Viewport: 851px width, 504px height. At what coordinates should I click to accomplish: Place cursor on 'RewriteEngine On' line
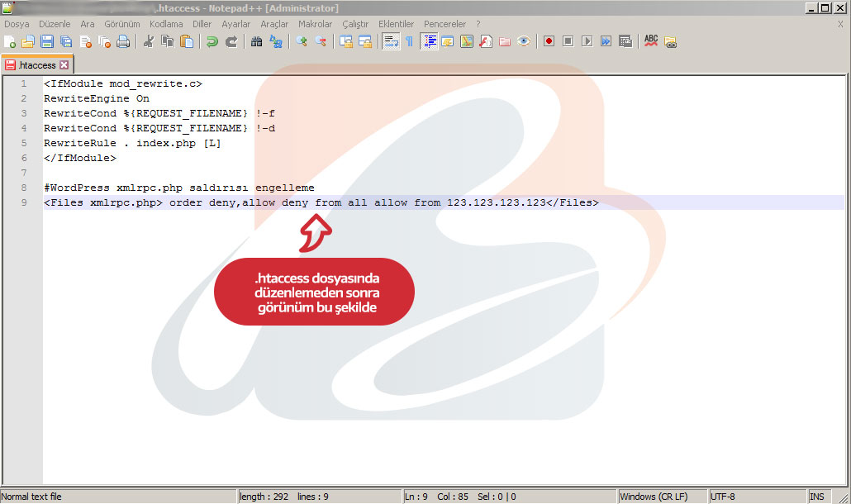tap(97, 98)
